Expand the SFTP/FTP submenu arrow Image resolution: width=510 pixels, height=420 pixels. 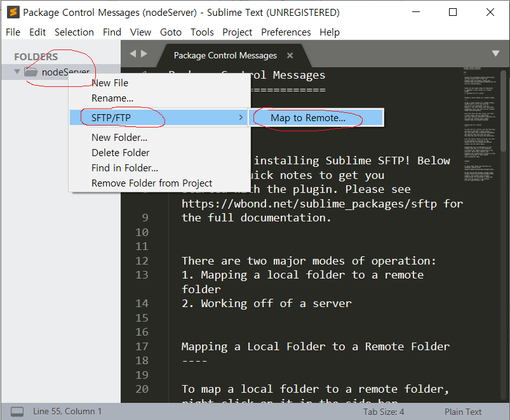click(x=241, y=117)
